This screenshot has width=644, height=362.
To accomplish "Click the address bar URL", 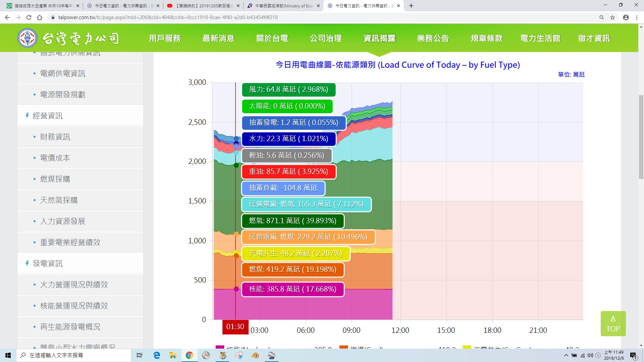I will point(168,17).
